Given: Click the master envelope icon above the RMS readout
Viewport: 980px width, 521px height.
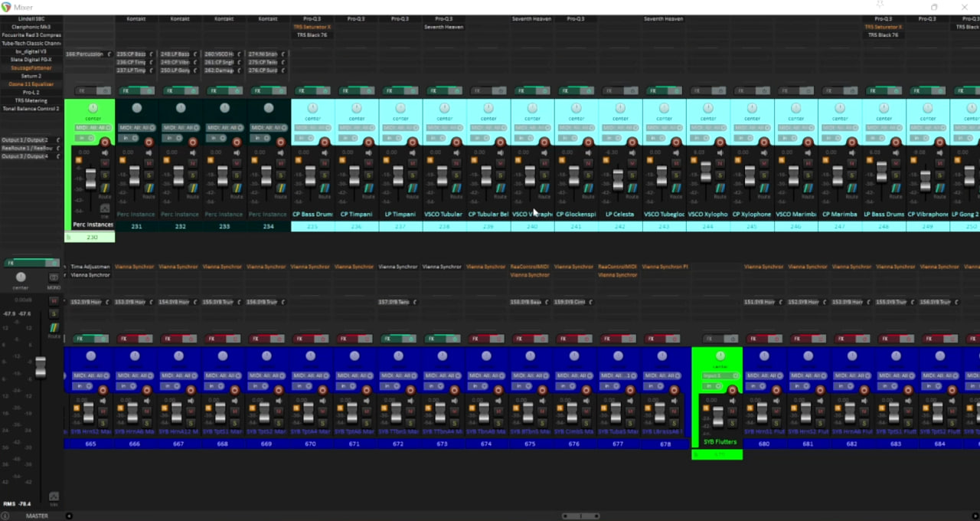Looking at the screenshot, I should coord(54,496).
